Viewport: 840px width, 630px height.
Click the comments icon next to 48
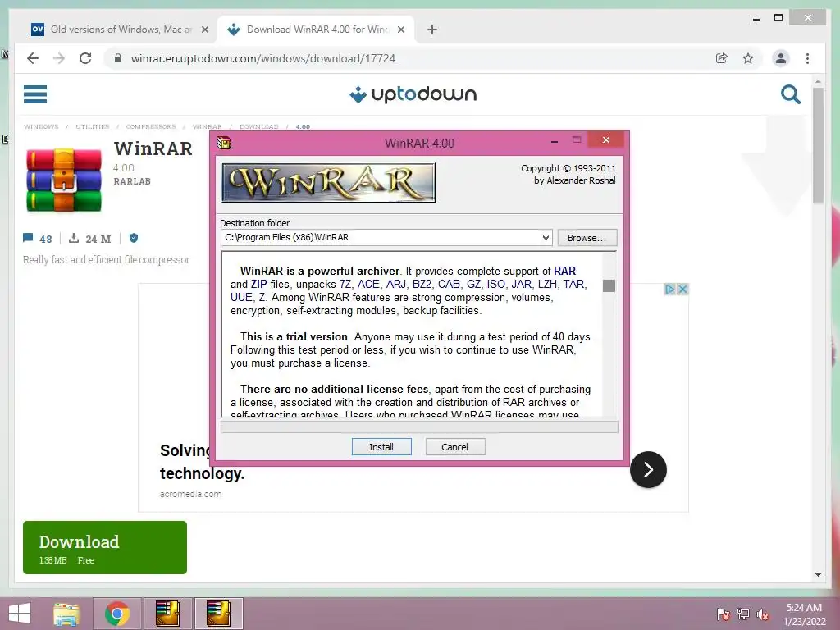28,238
